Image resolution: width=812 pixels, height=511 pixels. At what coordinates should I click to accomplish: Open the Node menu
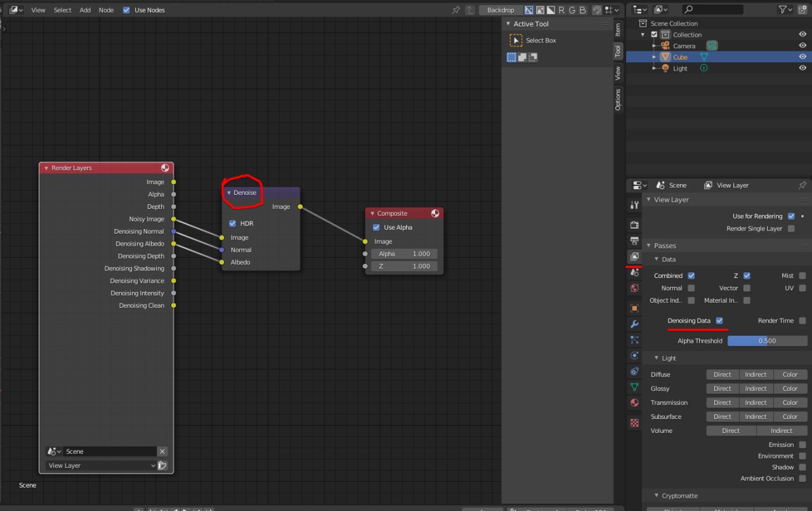(106, 10)
